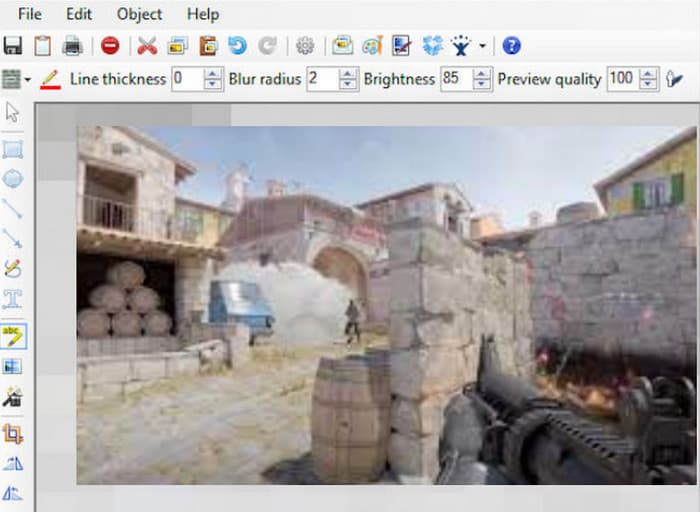700x512 pixels.
Task: Copy image to clipboard using clipboard icon
Action: coord(42,46)
